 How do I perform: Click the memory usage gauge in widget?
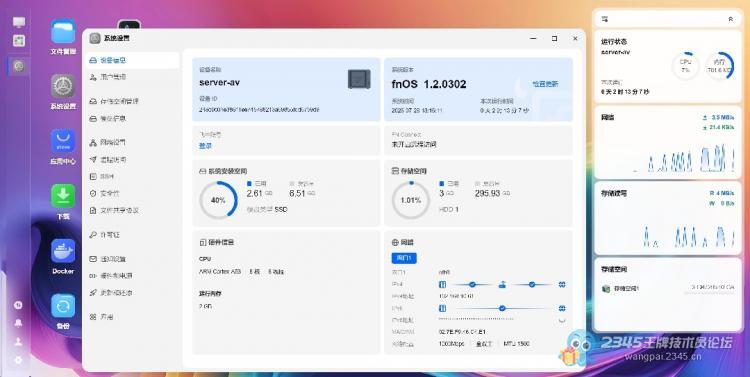click(x=719, y=66)
